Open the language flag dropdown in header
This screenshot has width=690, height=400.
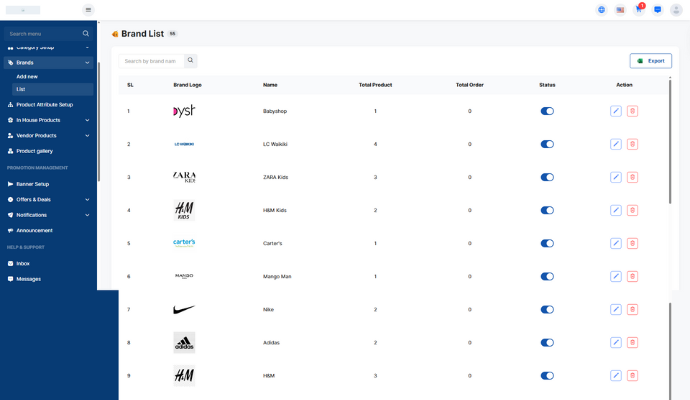(620, 9)
